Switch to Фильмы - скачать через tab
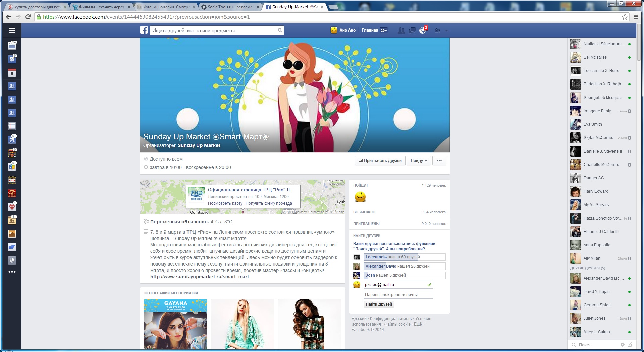Image resolution: width=644 pixels, height=352 pixels. (x=101, y=7)
